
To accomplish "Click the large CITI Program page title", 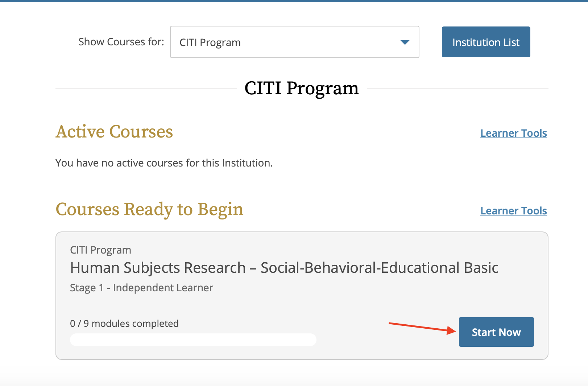I will pos(302,88).
